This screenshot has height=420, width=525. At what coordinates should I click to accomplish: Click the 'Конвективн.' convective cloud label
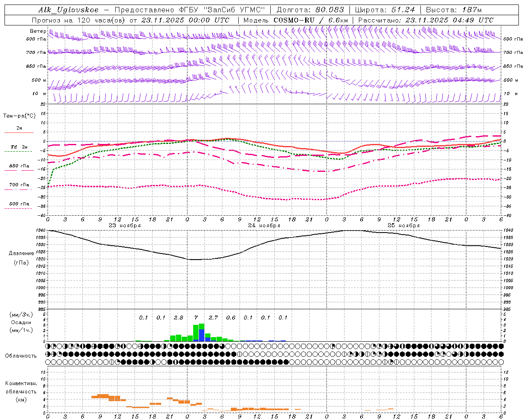[x=21, y=383]
